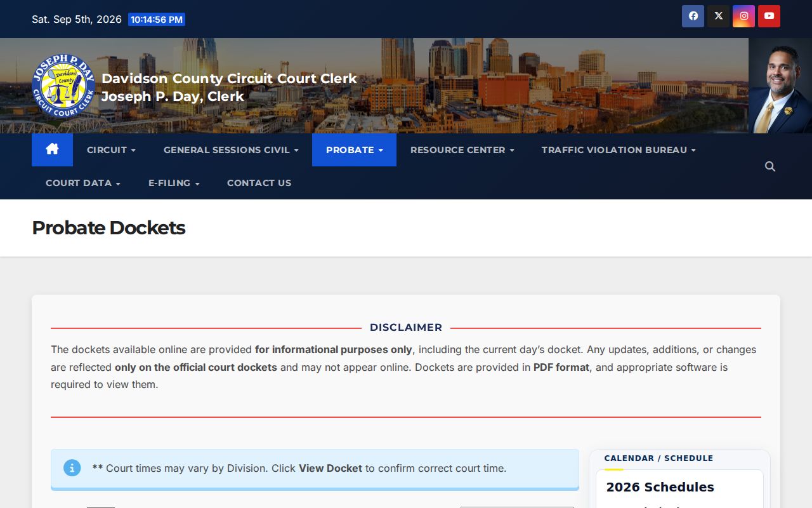Expand the E-Filing menu
Viewport: 812px width, 508px height.
pos(174,183)
